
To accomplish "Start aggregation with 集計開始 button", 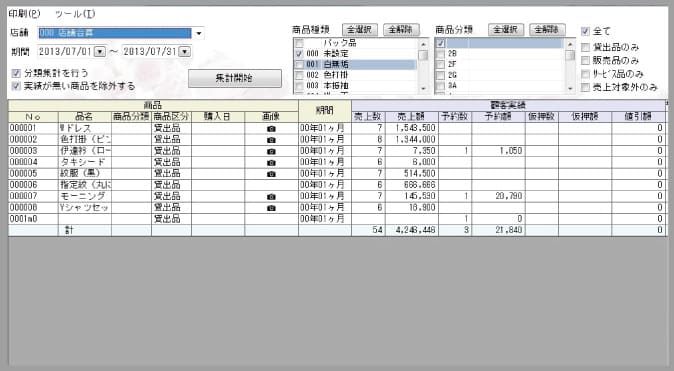I will 235,78.
